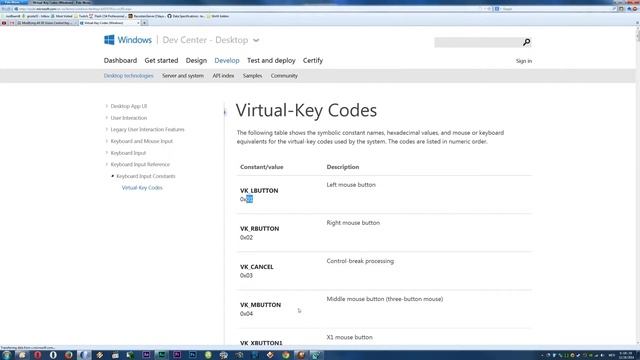Screen dimensions: 640x360
Task: Expand Legacy User Interaction Features arrow
Action: tap(107, 129)
